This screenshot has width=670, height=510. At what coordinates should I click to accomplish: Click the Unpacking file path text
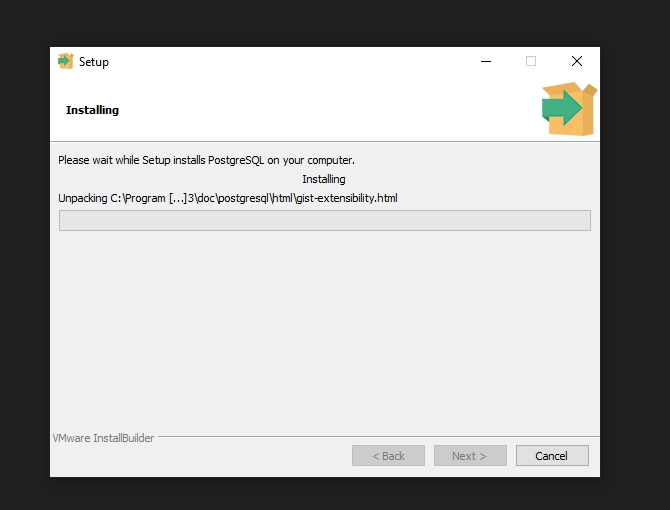coord(228,198)
